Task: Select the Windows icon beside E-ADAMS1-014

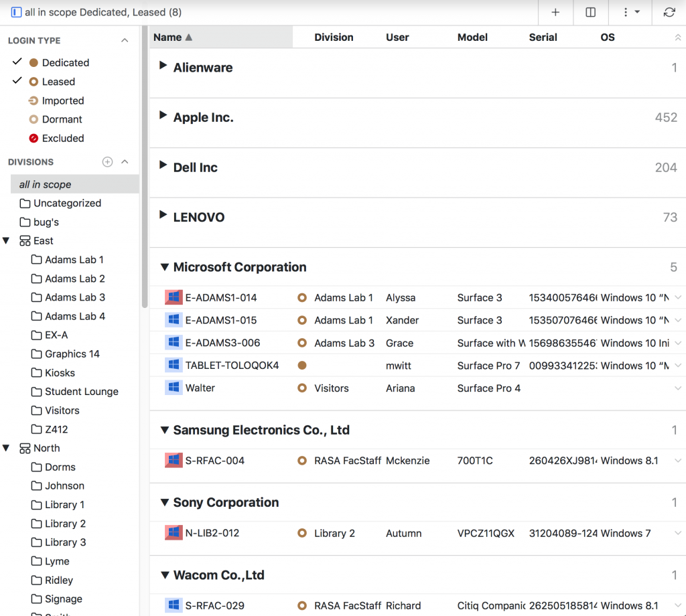Action: tap(174, 297)
